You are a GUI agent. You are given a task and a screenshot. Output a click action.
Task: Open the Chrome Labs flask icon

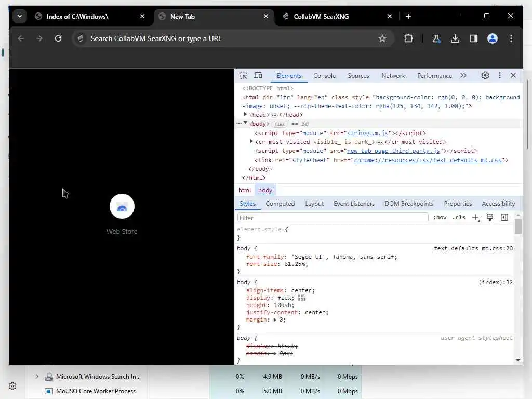pyautogui.click(x=436, y=38)
